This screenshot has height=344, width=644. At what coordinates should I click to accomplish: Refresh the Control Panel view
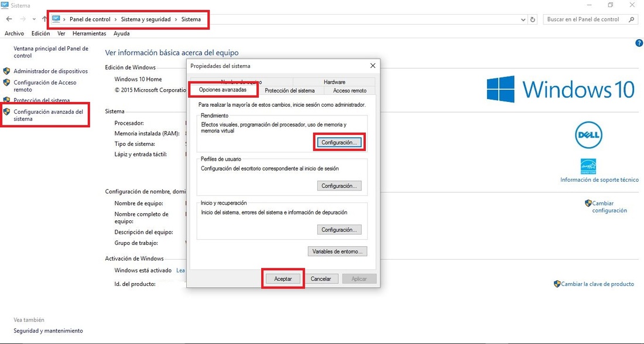(x=533, y=19)
